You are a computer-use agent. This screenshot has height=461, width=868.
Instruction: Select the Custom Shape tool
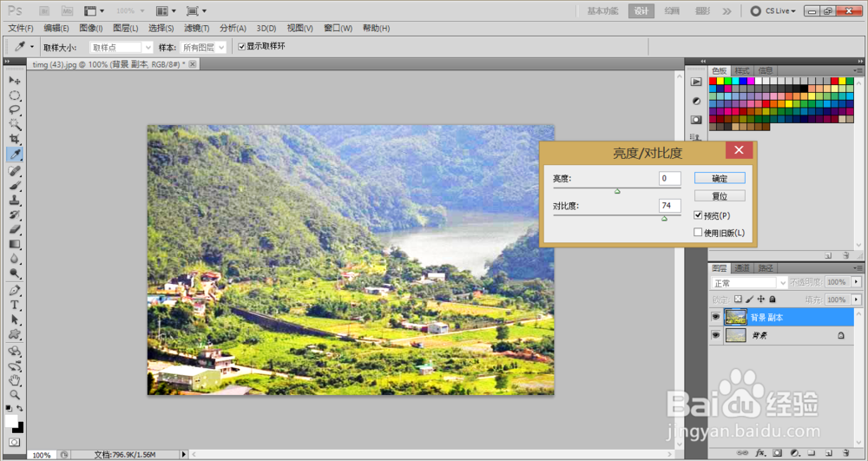pyautogui.click(x=15, y=333)
